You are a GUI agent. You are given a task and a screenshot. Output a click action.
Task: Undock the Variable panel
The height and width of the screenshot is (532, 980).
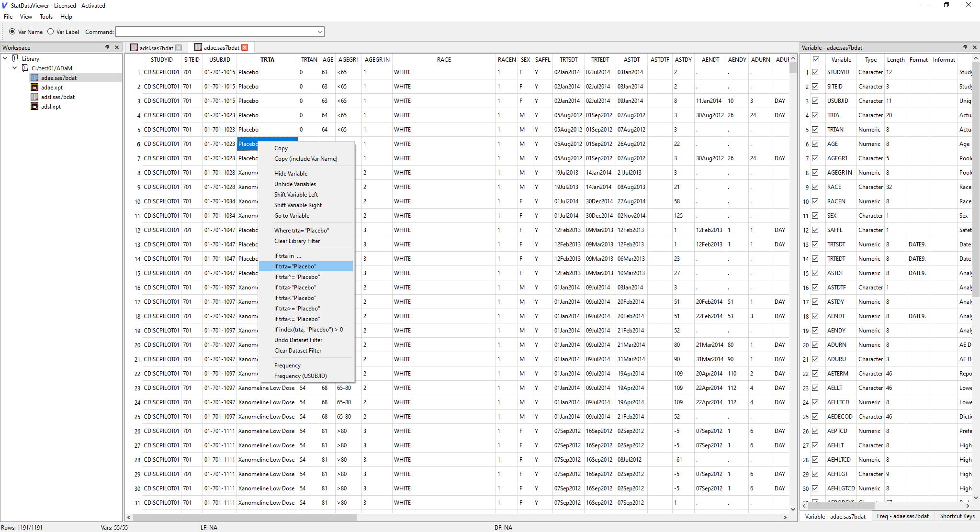[965, 47]
